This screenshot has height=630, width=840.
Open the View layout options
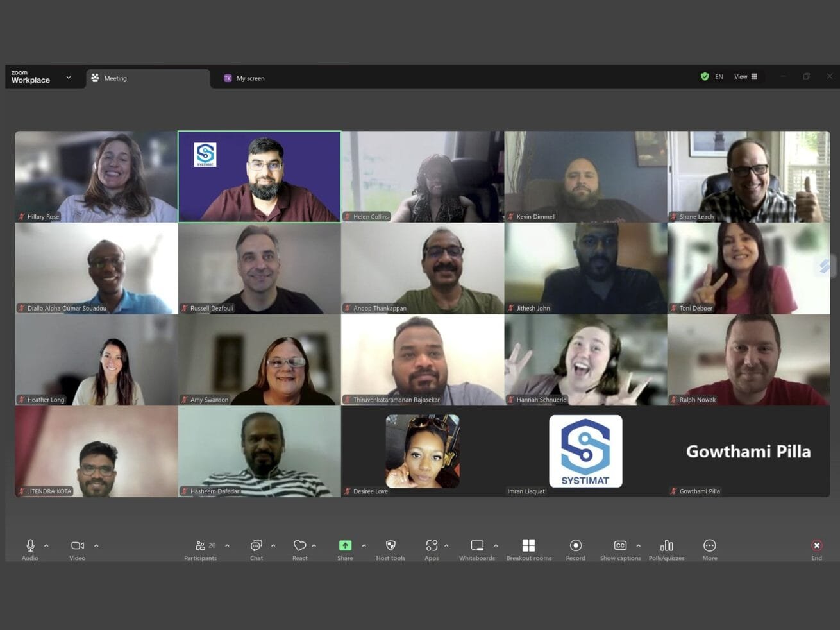pos(746,76)
